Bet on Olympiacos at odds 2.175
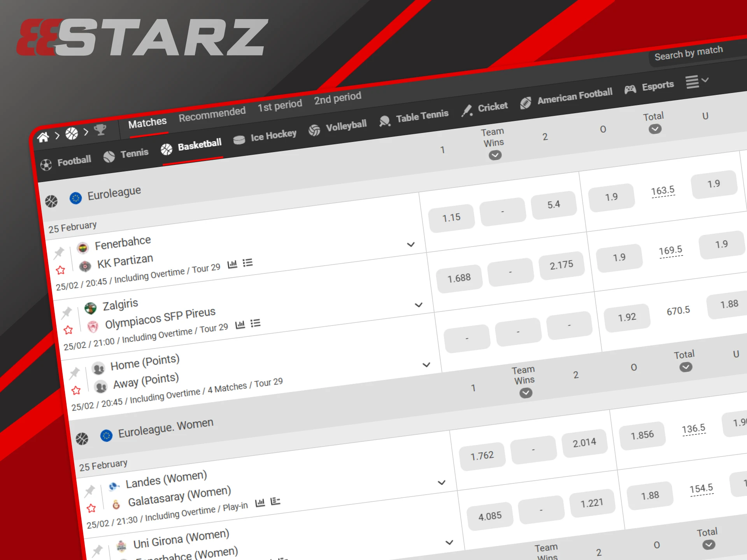The image size is (747, 560). tap(561, 265)
